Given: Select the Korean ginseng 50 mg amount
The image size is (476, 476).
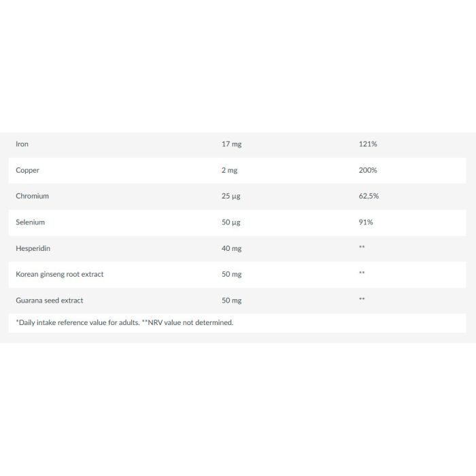Looking at the screenshot, I should (231, 275).
